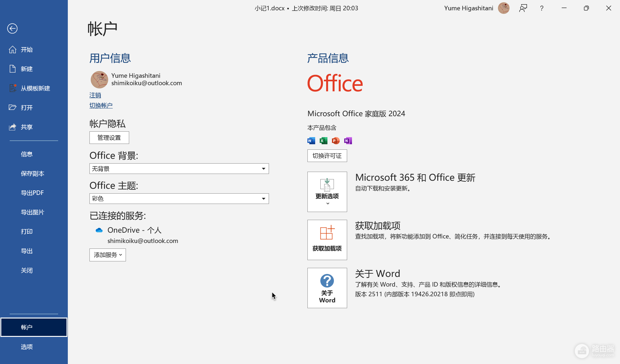
Task: Click the open folder icon beside 打开
Action: coord(13,107)
